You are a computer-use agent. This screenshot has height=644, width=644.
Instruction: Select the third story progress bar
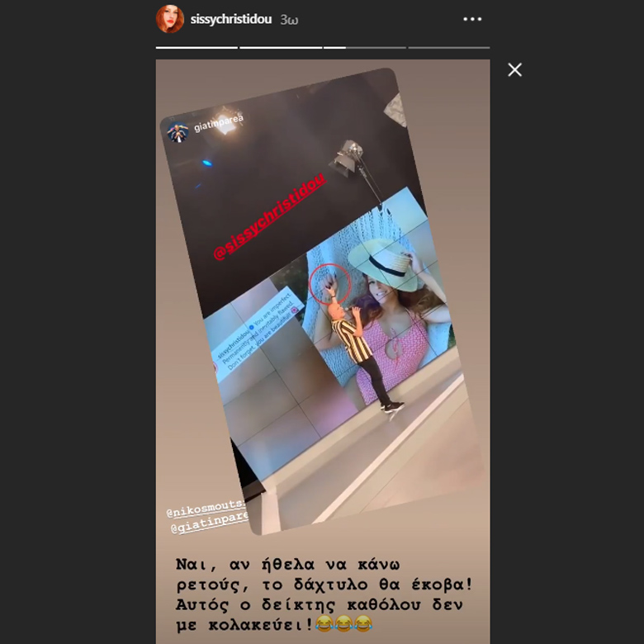pos(365,48)
